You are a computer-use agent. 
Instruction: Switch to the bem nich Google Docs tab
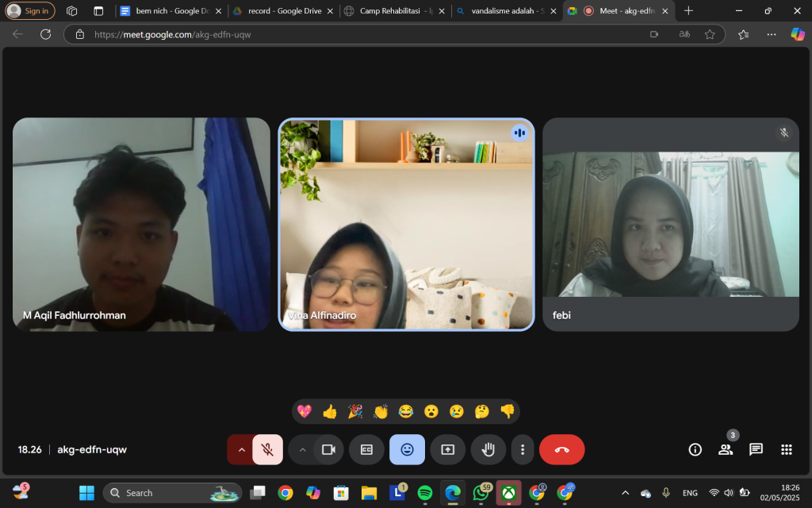point(165,11)
